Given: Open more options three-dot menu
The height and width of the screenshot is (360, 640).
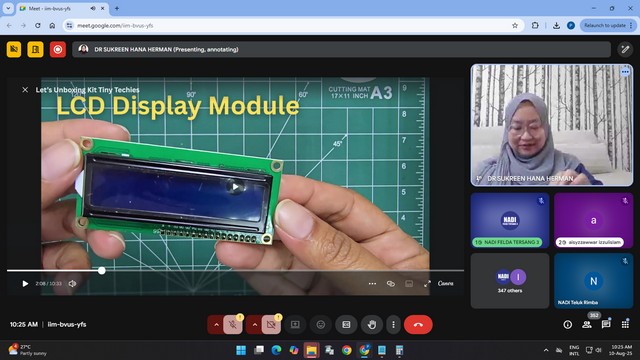Looking at the screenshot, I should (x=393, y=324).
